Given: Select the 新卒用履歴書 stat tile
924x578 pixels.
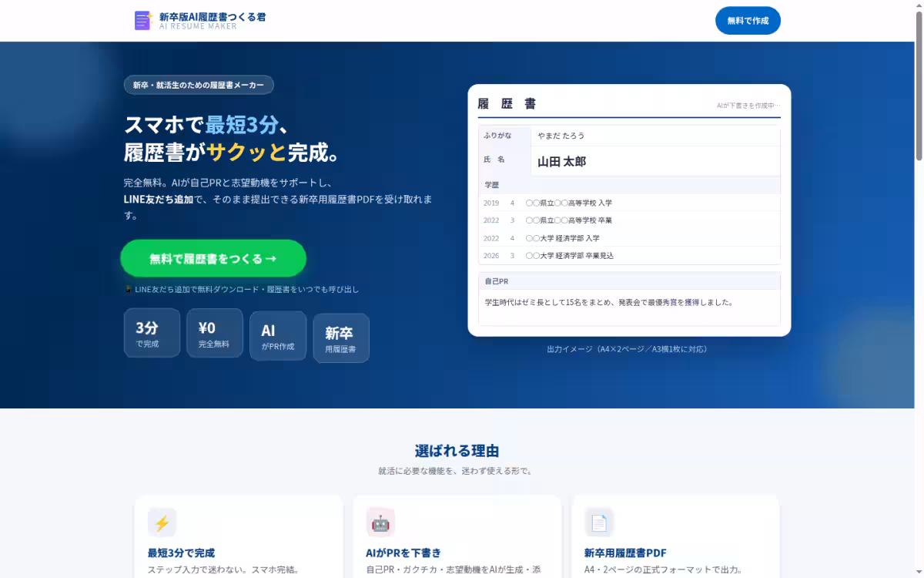Looking at the screenshot, I should point(341,338).
